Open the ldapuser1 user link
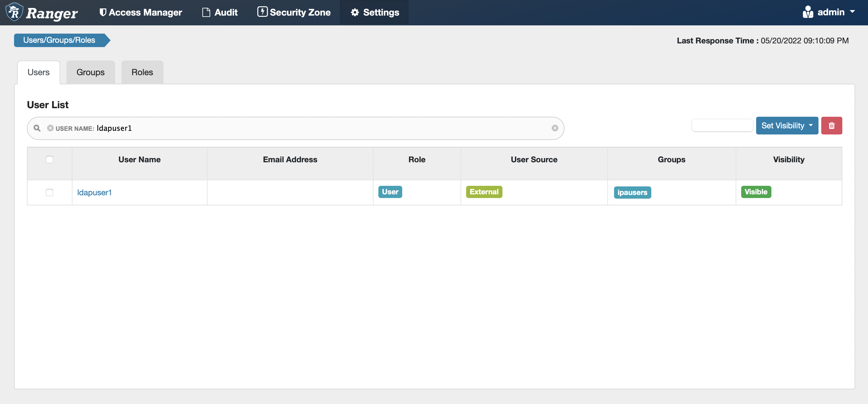 pos(94,193)
